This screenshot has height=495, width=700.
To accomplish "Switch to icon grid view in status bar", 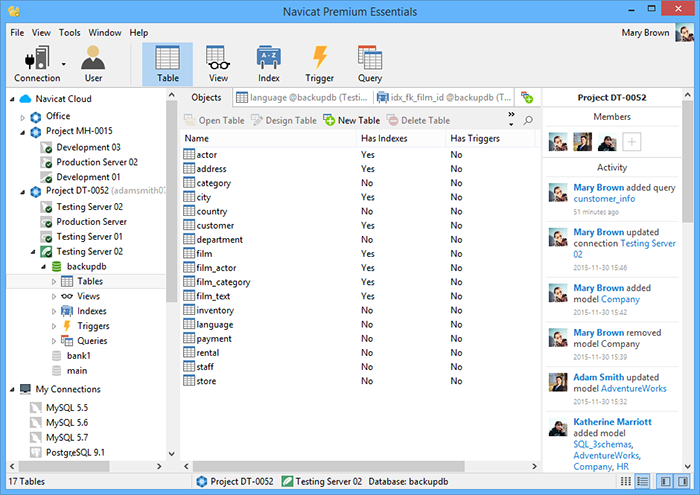I will [x=626, y=481].
